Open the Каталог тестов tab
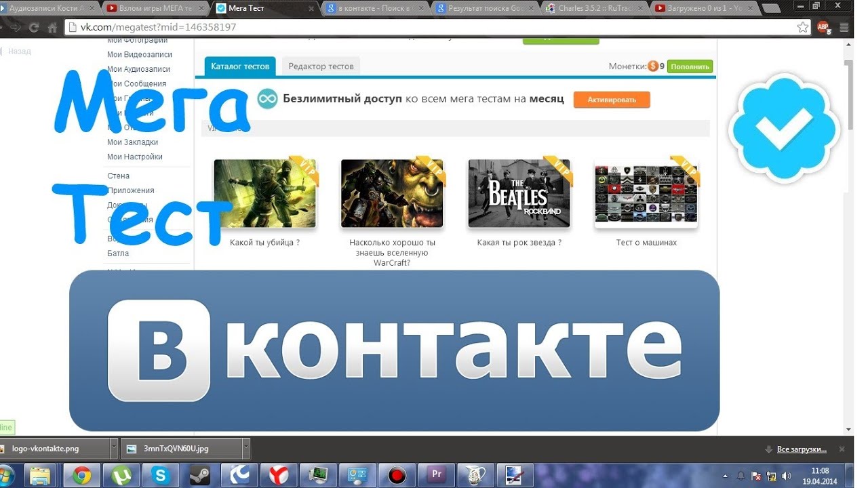868x488 pixels. (240, 66)
